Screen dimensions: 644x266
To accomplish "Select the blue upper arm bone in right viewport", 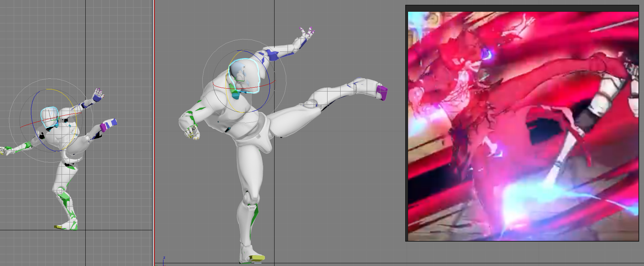I will click(x=272, y=55).
